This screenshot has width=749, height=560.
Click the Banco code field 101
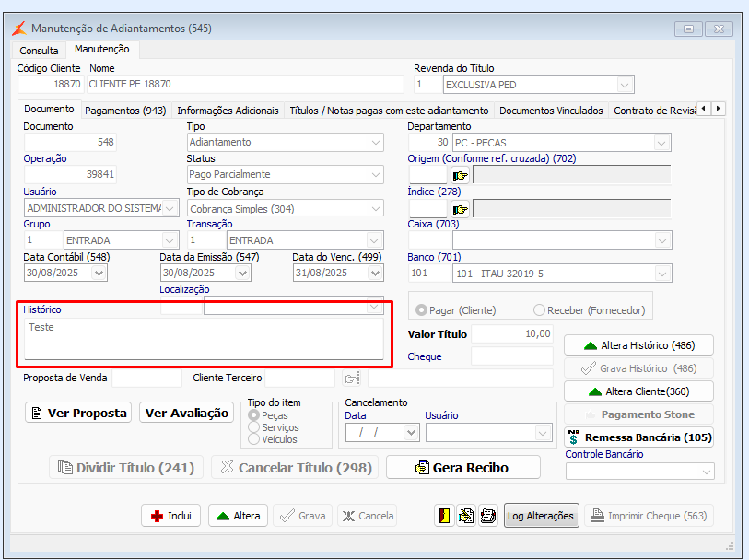tap(429, 273)
